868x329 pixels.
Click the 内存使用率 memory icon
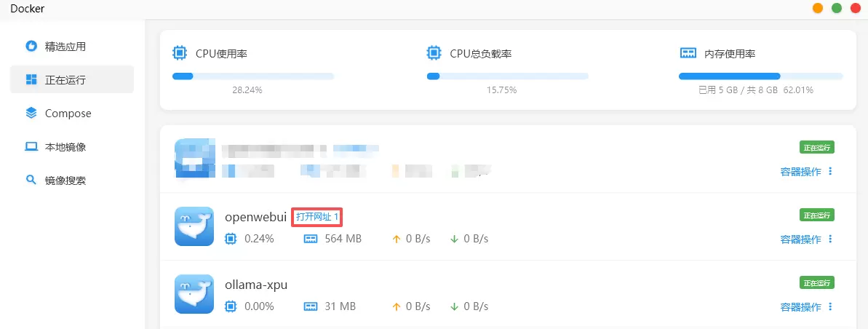(688, 53)
